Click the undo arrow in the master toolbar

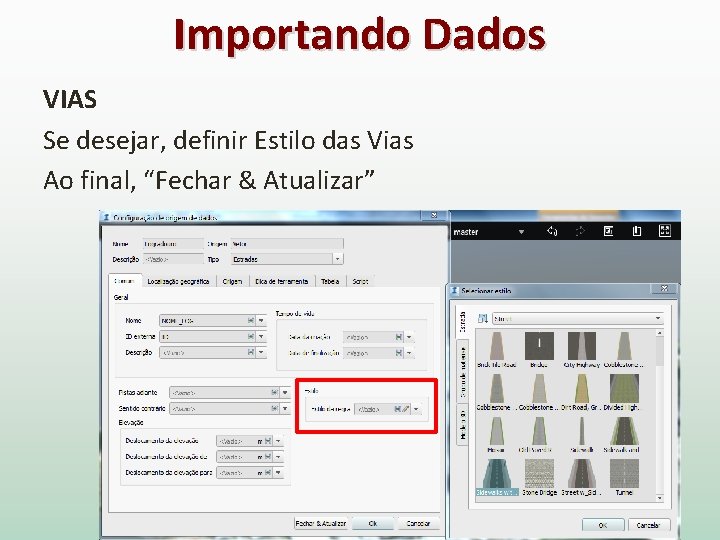[551, 231]
